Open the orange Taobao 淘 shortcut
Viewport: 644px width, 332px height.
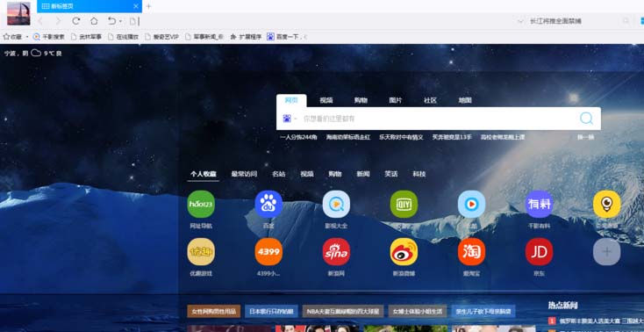(471, 252)
